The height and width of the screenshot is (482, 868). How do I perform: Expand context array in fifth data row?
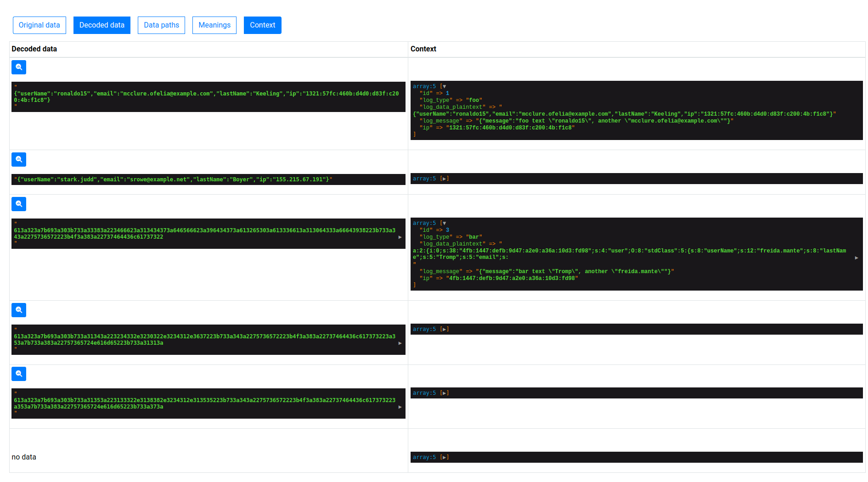445,393
